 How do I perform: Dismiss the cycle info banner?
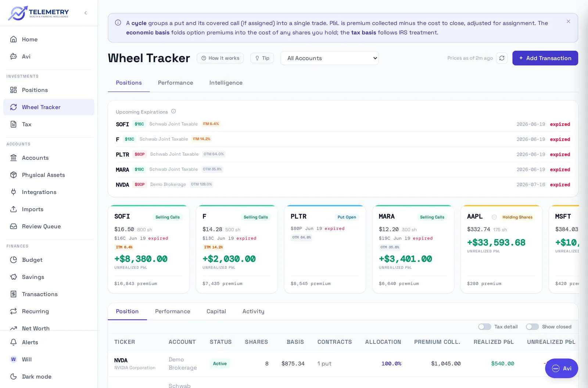568,22
